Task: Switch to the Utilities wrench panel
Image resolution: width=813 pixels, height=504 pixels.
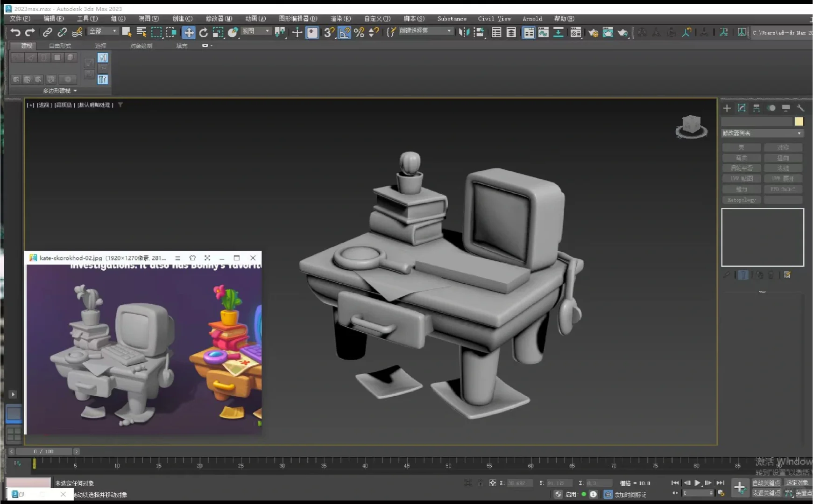Action: point(801,108)
